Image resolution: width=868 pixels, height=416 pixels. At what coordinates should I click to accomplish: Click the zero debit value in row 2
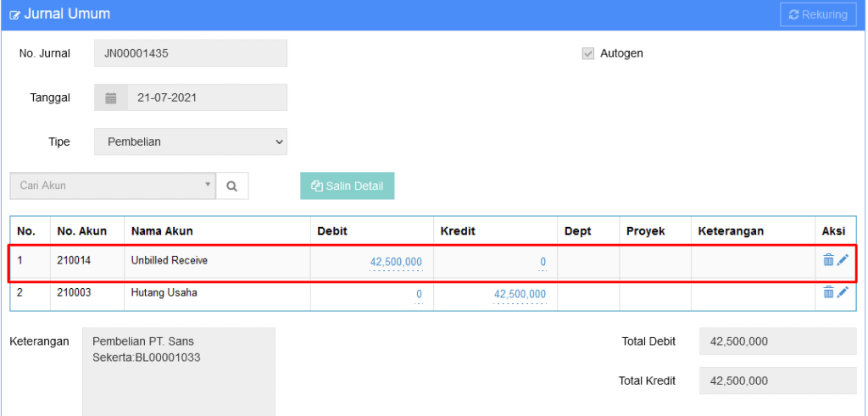[x=419, y=294]
